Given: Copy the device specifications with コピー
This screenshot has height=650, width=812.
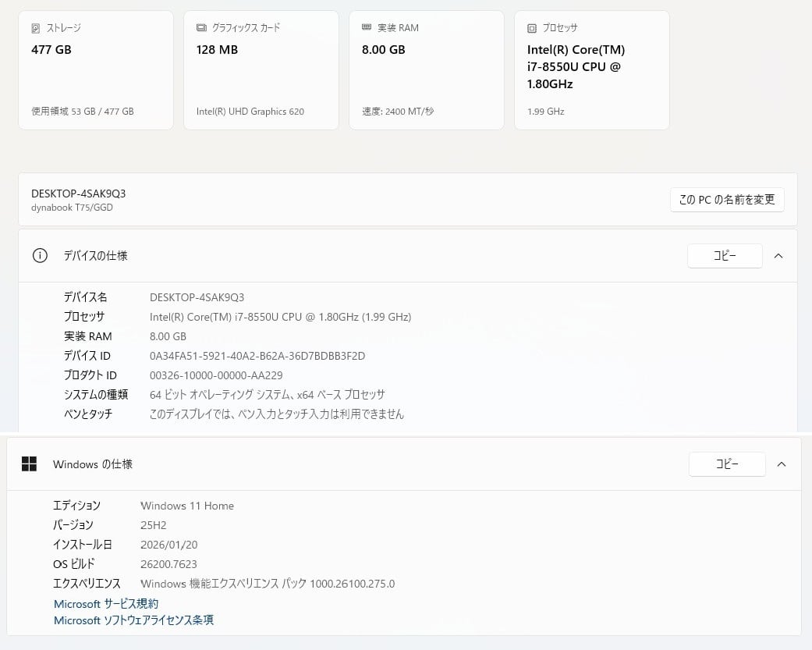Looking at the screenshot, I should tap(724, 256).
